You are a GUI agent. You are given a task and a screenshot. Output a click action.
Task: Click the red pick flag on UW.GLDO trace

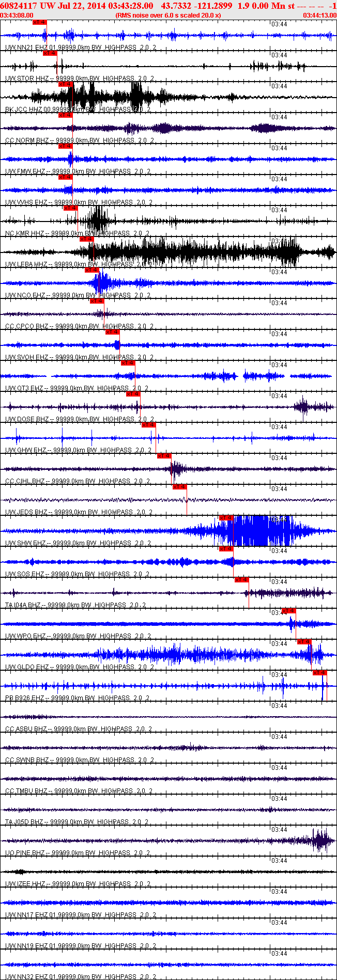click(304, 642)
